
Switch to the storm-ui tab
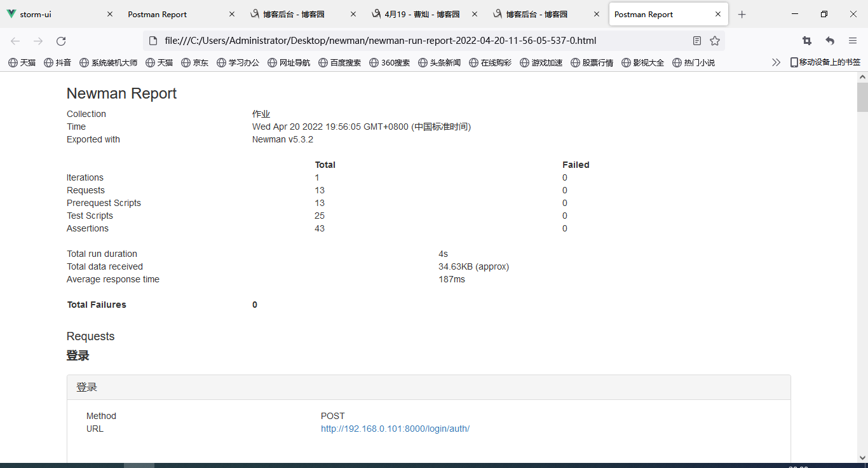(x=61, y=14)
